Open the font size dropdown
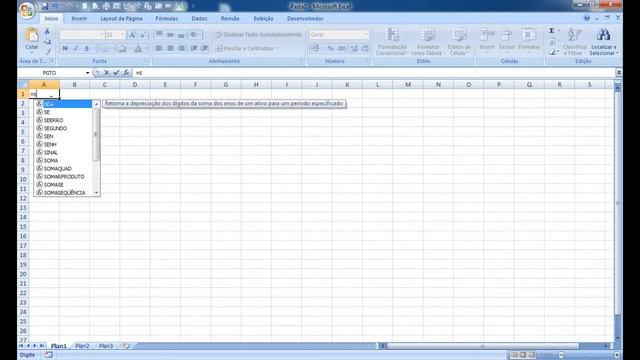The image size is (640, 360). pyautogui.click(x=122, y=35)
